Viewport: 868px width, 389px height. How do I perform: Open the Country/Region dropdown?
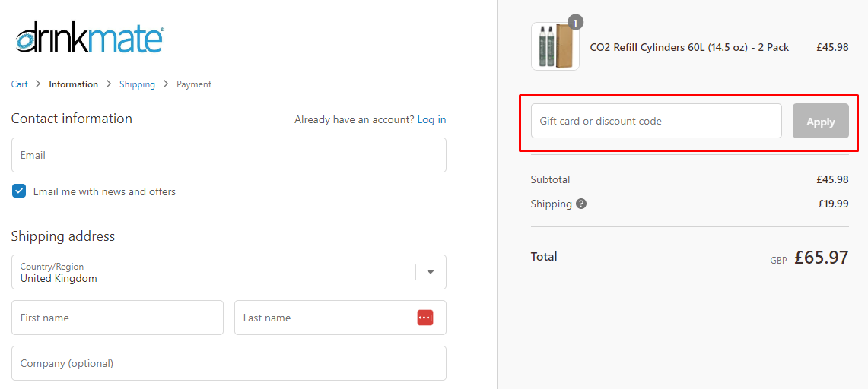(229, 272)
